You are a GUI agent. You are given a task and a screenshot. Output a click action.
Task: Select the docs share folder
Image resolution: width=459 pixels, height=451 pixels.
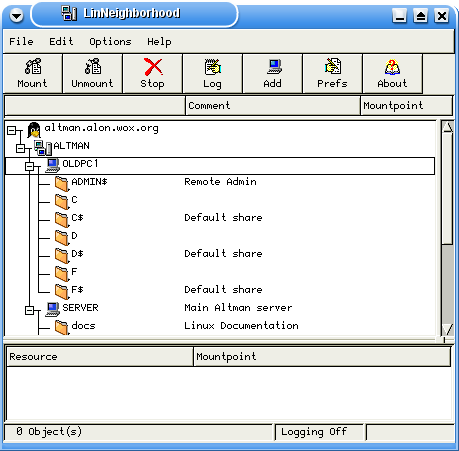(x=62, y=327)
